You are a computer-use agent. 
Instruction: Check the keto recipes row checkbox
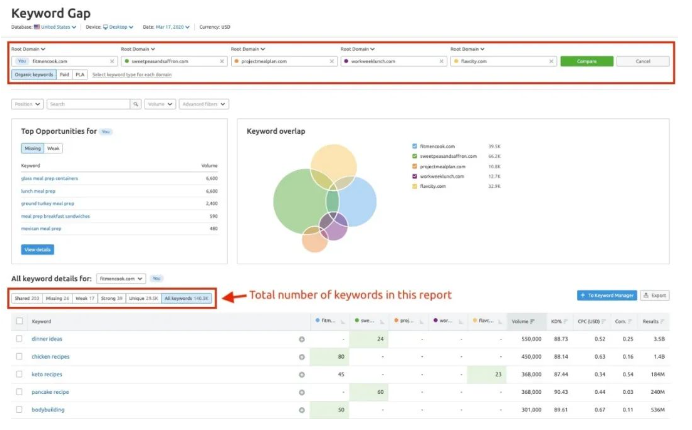pos(19,374)
